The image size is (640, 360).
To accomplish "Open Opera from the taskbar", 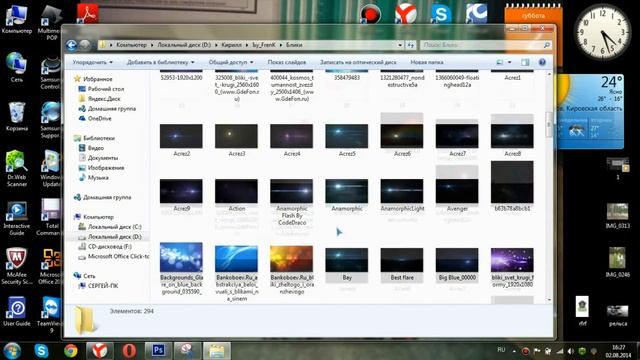I will coord(129,351).
